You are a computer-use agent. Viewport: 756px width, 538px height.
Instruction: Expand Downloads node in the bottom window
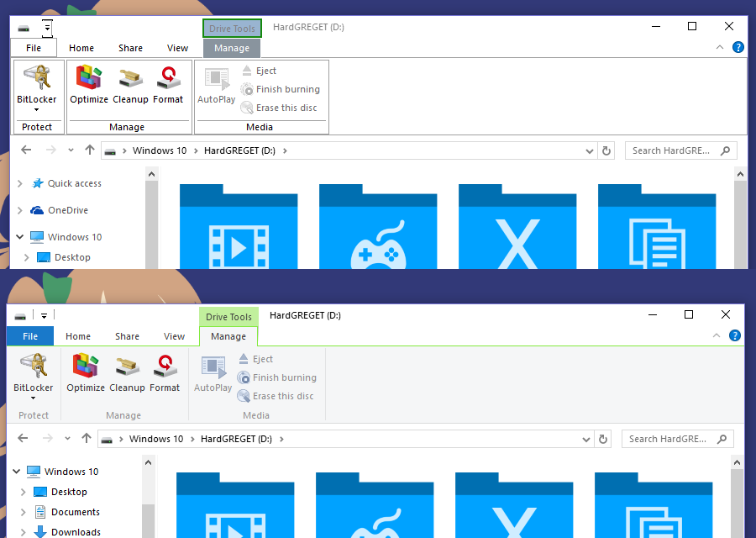click(x=24, y=532)
